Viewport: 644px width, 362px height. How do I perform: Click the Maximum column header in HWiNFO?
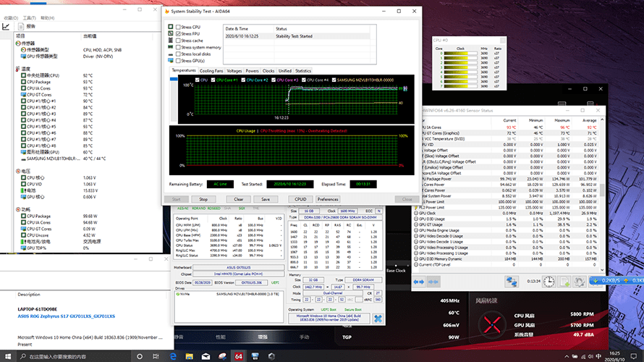562,120
